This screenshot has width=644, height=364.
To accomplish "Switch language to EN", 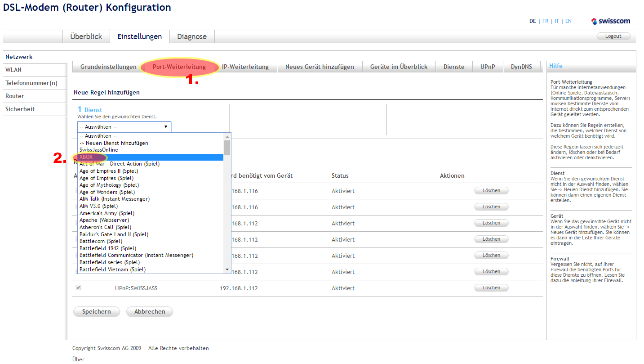I will 568,21.
